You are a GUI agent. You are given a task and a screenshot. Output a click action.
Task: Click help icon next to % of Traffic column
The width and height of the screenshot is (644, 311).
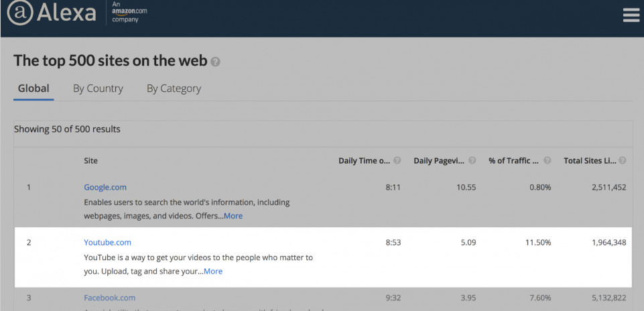[547, 161]
